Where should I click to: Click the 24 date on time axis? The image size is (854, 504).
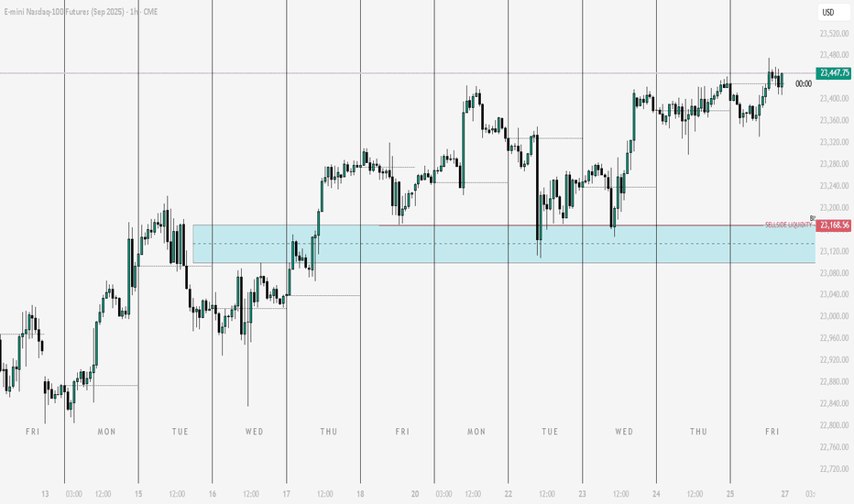tap(656, 494)
